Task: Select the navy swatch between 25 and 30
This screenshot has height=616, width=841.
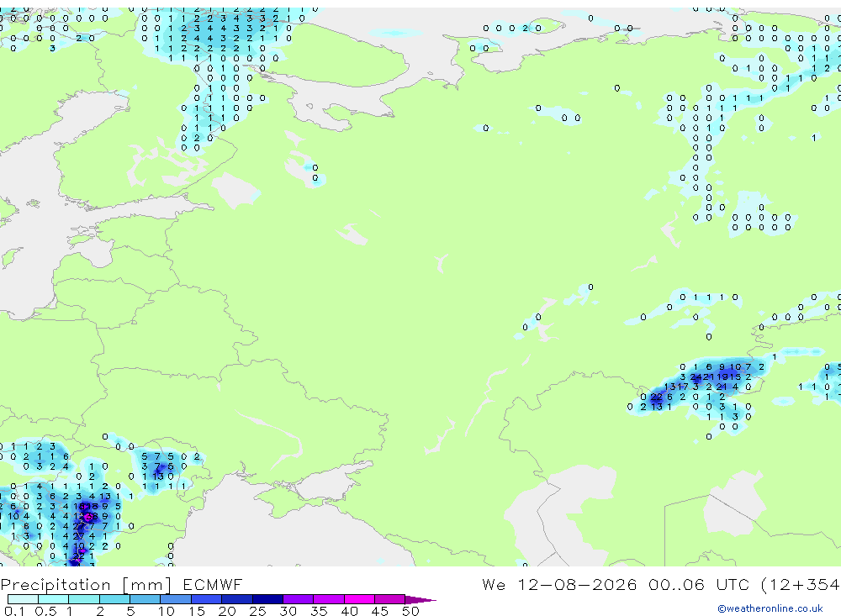Action: [x=267, y=599]
